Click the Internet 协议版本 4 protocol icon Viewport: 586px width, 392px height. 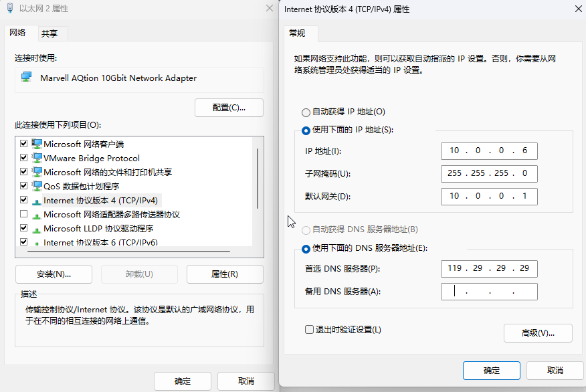[x=37, y=202]
